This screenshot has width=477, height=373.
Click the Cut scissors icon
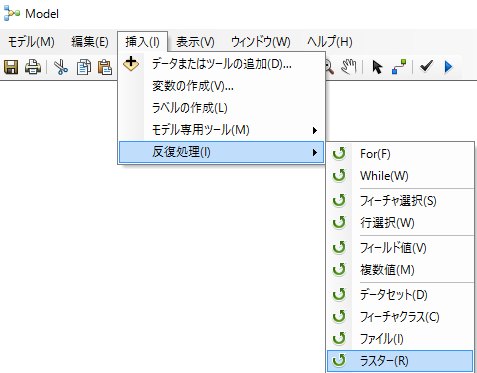(61, 67)
